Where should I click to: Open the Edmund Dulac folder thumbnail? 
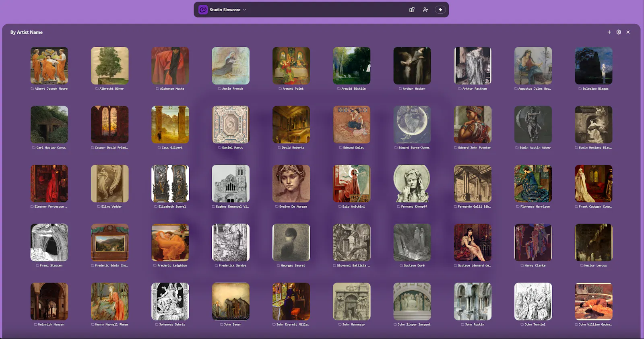point(352,125)
